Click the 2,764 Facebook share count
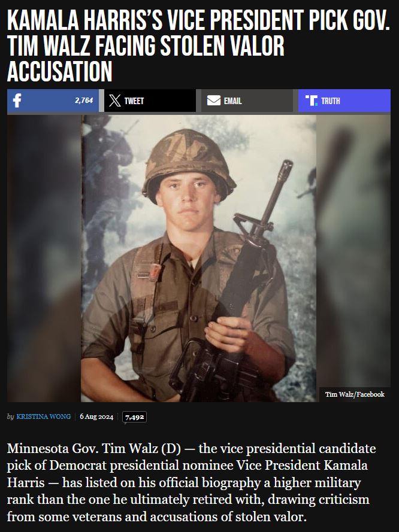The height and width of the screenshot is (532, 399). click(84, 101)
